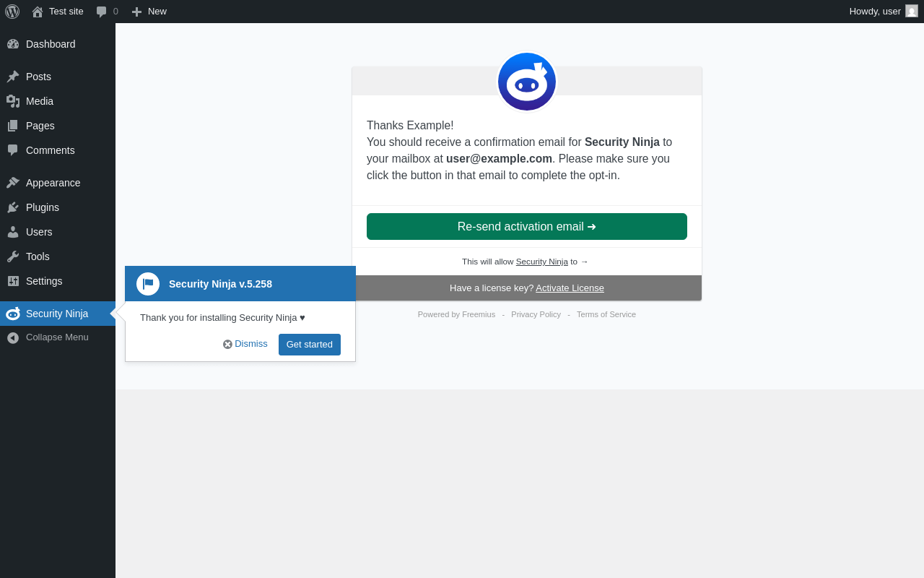Select the Security Ninja menu label
The width and height of the screenshot is (924, 578).
pos(57,314)
